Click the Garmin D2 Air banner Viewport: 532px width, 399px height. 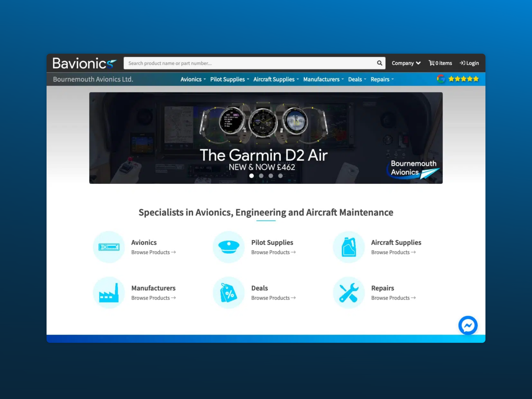[x=266, y=138]
